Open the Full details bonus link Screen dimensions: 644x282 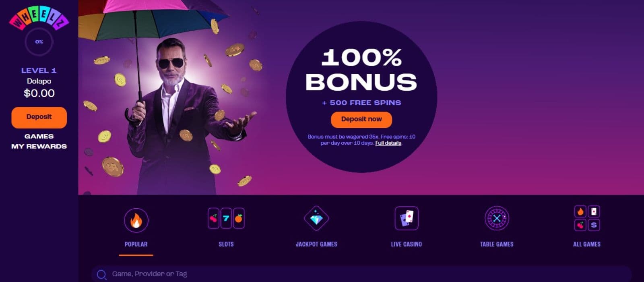pyautogui.click(x=388, y=143)
